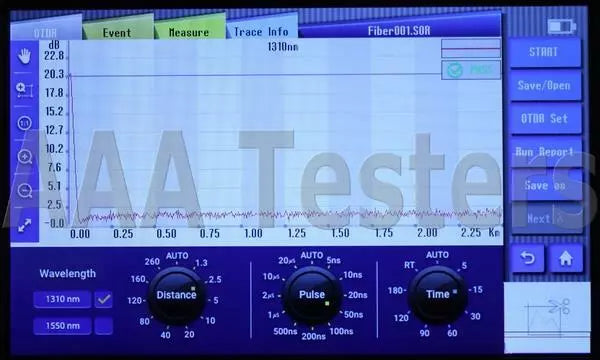Set Time dial to 60
Screen dimensions: 600x360
(x=452, y=333)
